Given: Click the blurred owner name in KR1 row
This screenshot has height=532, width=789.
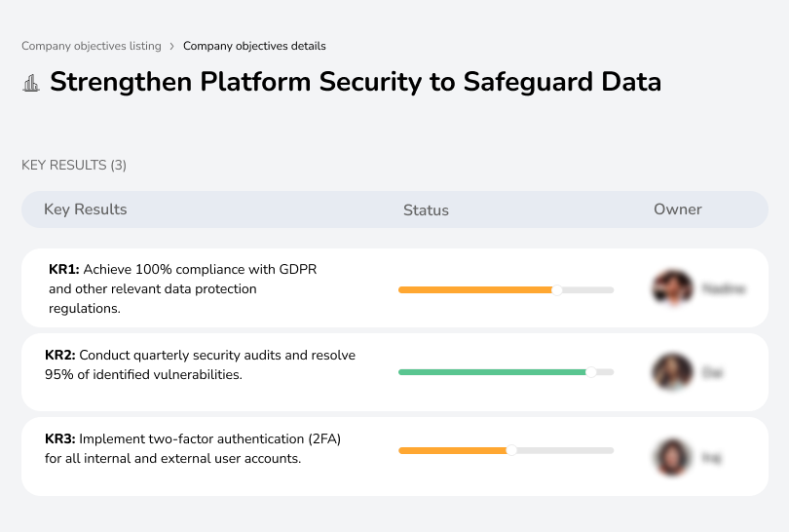Looking at the screenshot, I should click(x=724, y=289).
